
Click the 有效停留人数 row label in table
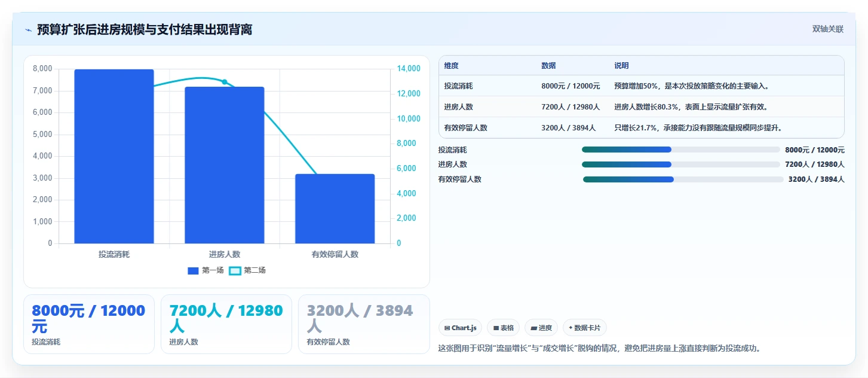click(x=465, y=128)
